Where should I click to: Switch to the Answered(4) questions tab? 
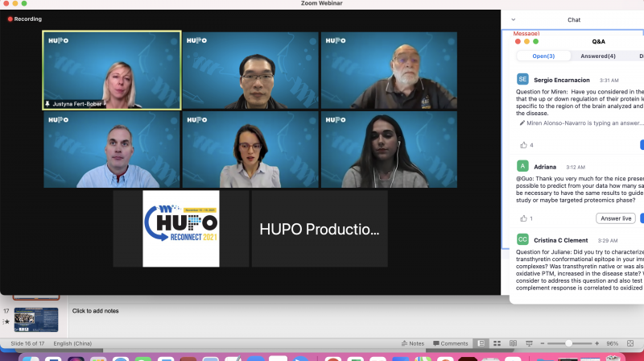[598, 56]
